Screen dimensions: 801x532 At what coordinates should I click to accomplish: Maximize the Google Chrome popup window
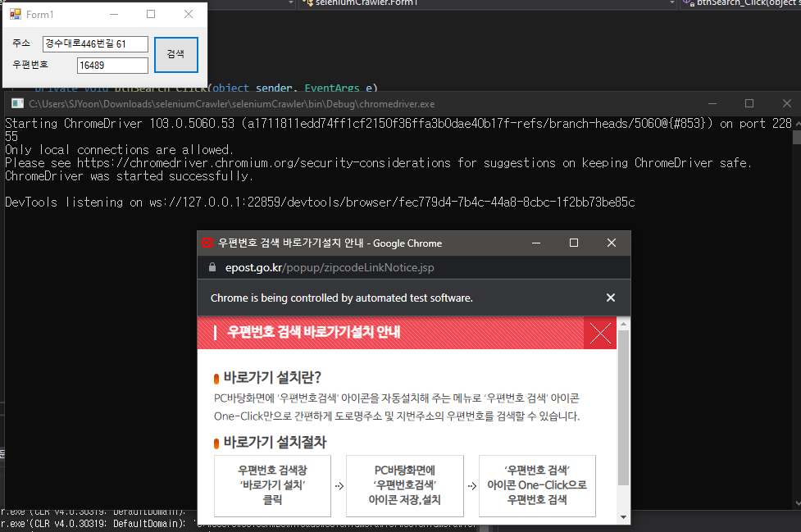pyautogui.click(x=574, y=243)
